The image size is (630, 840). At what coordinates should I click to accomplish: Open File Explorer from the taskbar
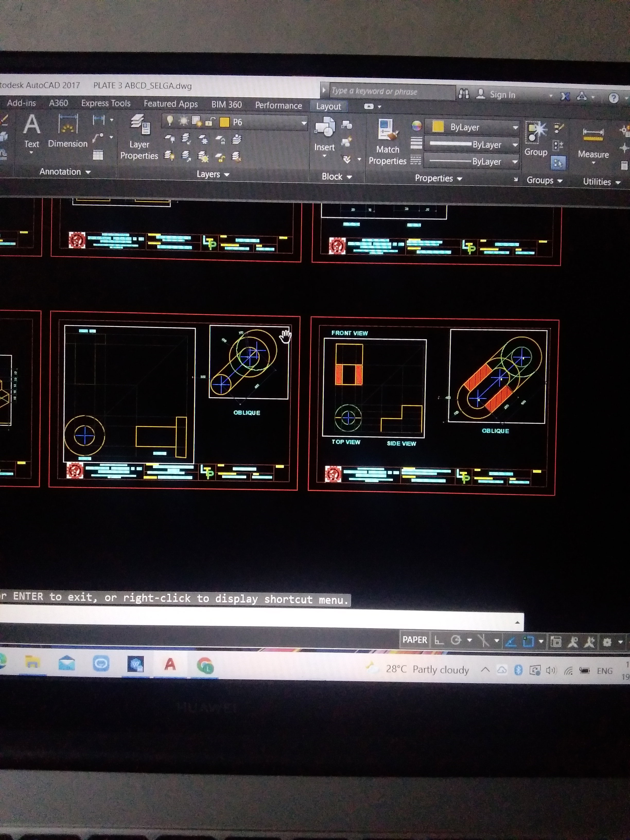point(32,662)
